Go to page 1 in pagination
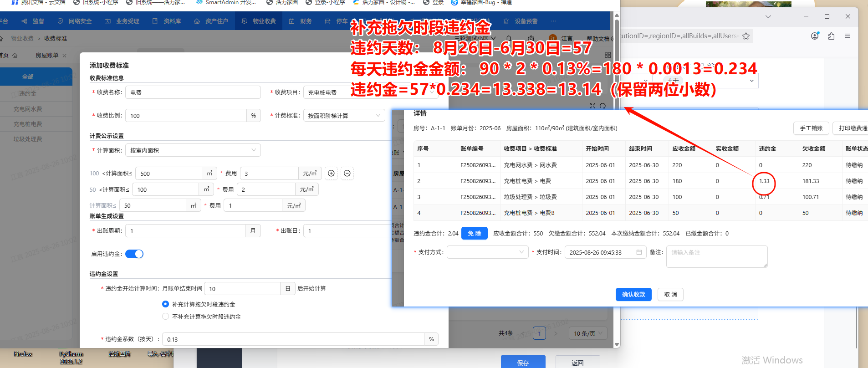 click(539, 333)
